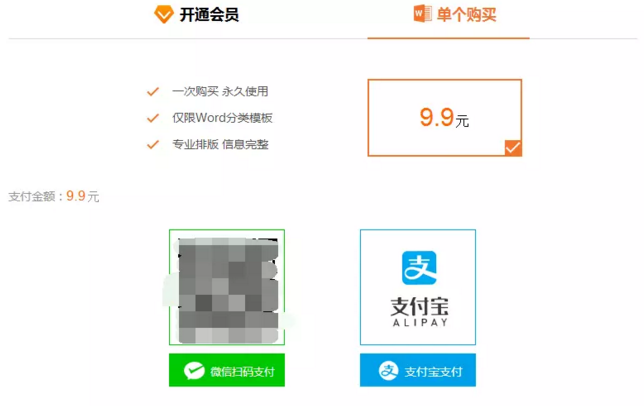
Task: Click the ALIPAY text under 支付宝
Action: pos(420,323)
